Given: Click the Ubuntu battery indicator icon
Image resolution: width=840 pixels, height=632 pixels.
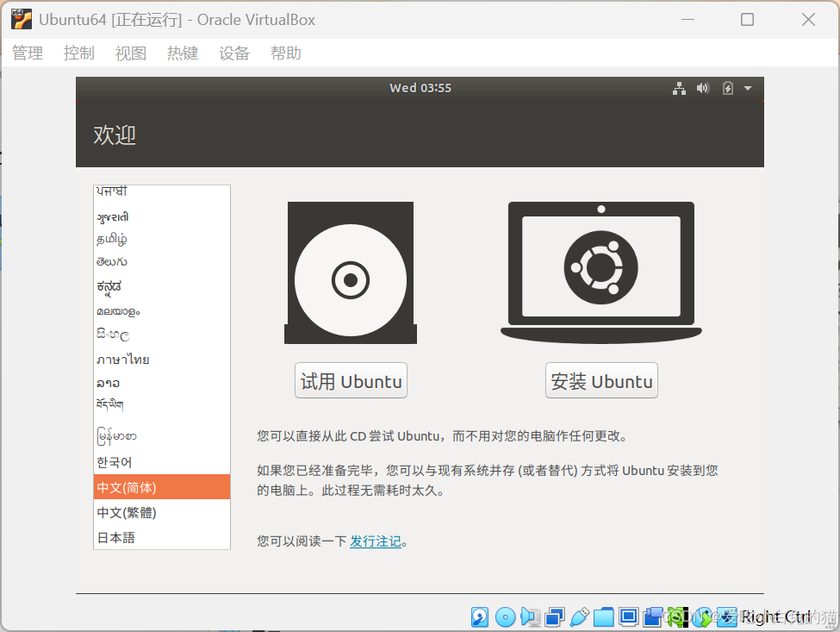Looking at the screenshot, I should [x=727, y=89].
